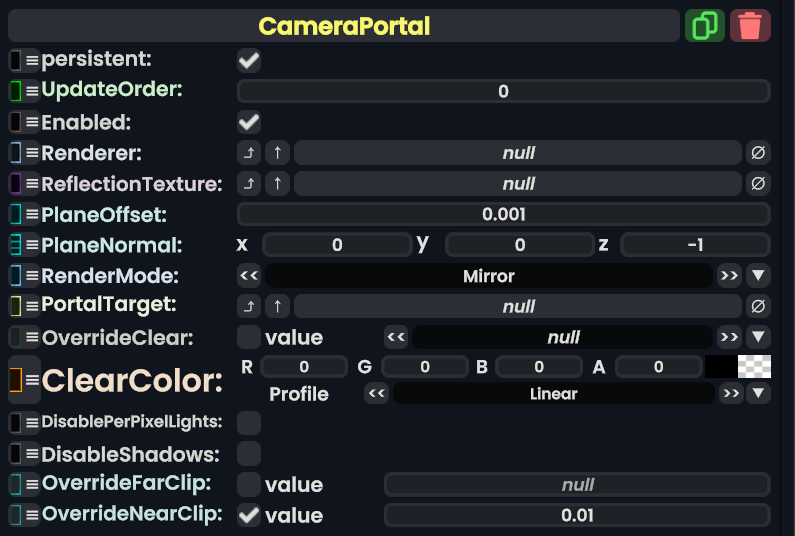This screenshot has height=536, width=795.
Task: Toggle the persistent checkbox
Action: click(x=249, y=61)
